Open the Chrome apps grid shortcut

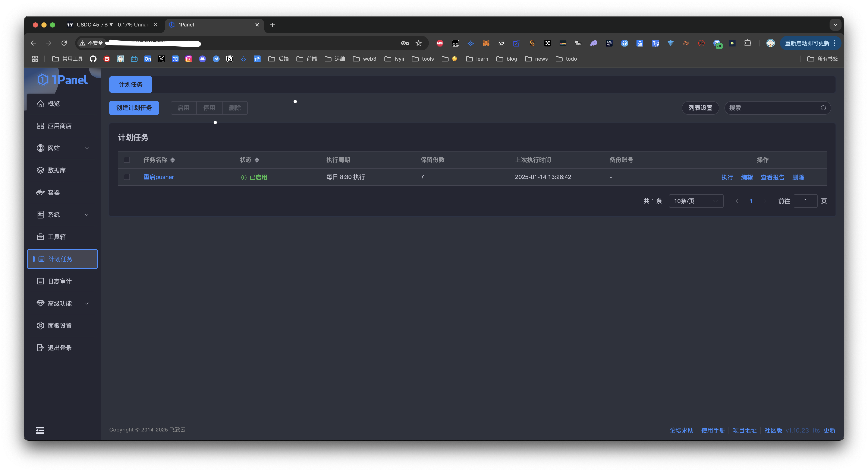click(x=35, y=59)
